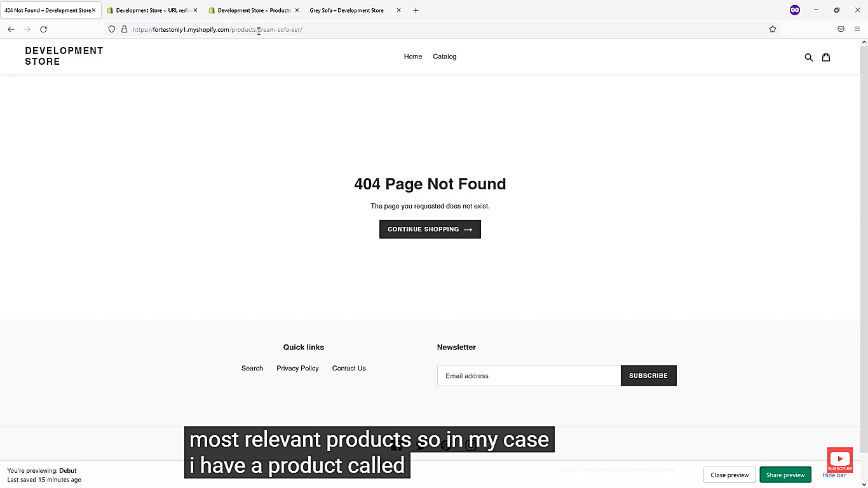This screenshot has height=488, width=868.
Task: Reload the page with the refresh icon
Action: [x=43, y=29]
